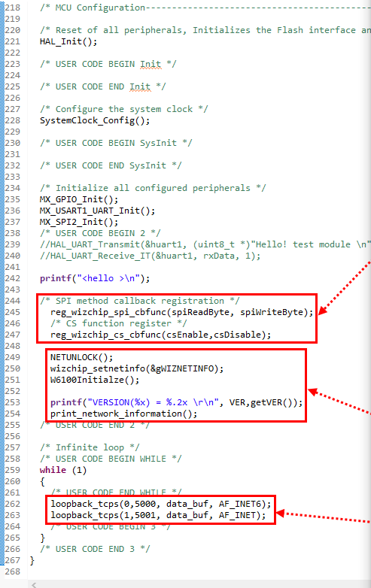Click the printf hello statement
The width and height of the screenshot is (371, 588).
pos(95,279)
